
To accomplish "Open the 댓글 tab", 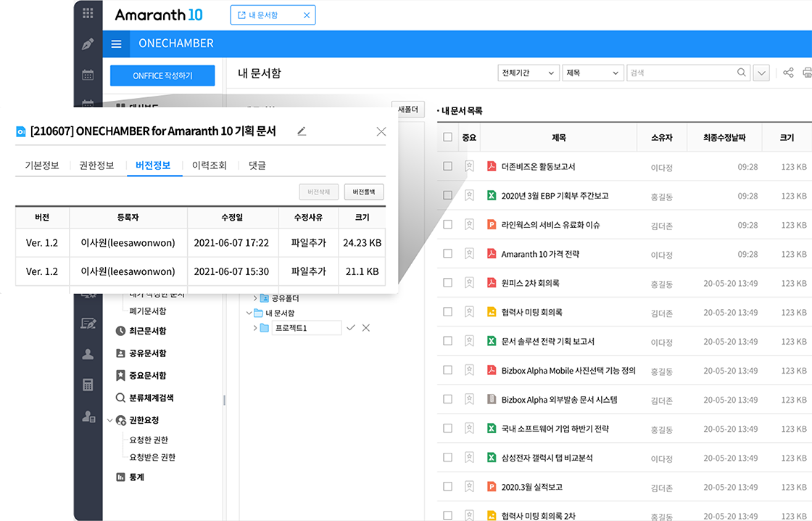I will [x=257, y=165].
